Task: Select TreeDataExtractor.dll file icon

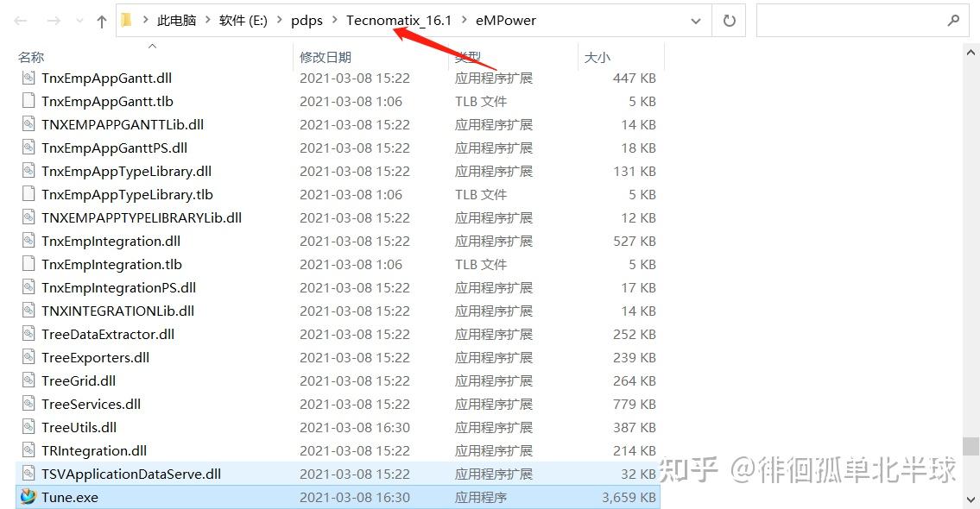Action: pyautogui.click(x=28, y=334)
